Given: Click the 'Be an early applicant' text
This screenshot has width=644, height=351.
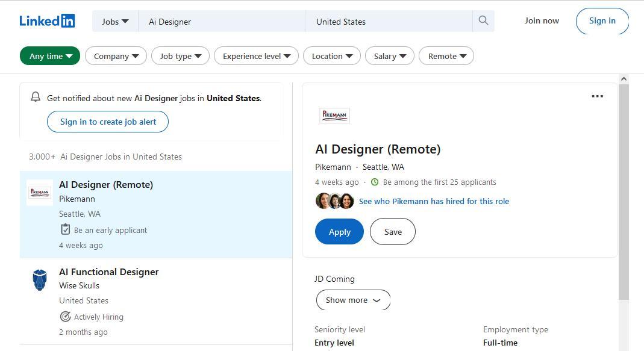Looking at the screenshot, I should coord(110,230).
